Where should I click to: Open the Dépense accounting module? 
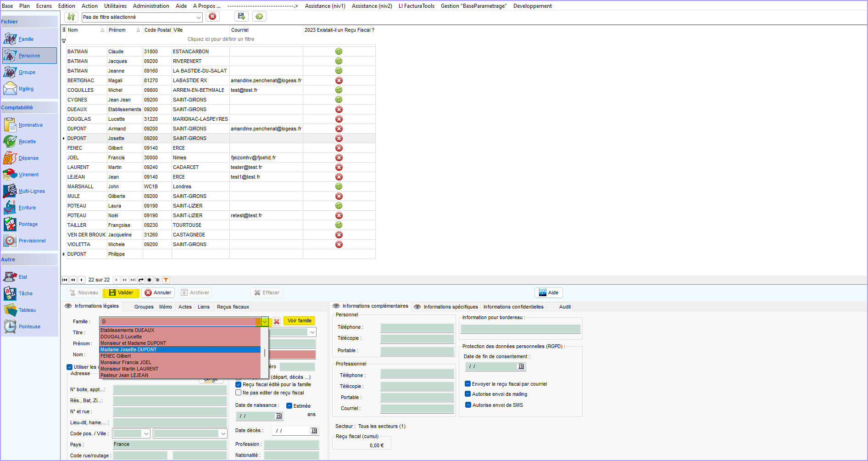pos(28,158)
